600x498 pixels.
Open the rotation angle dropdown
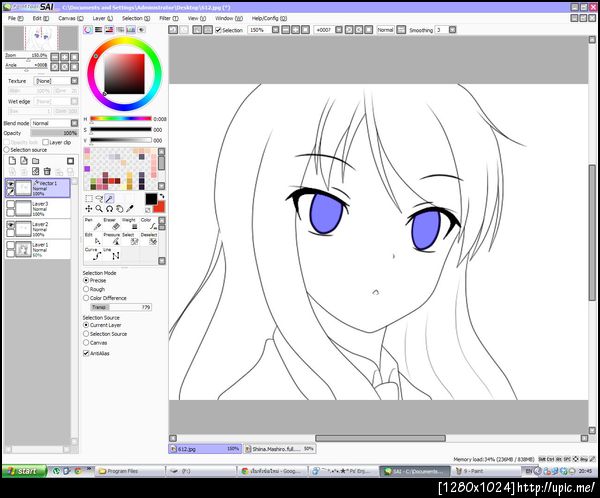[x=339, y=29]
